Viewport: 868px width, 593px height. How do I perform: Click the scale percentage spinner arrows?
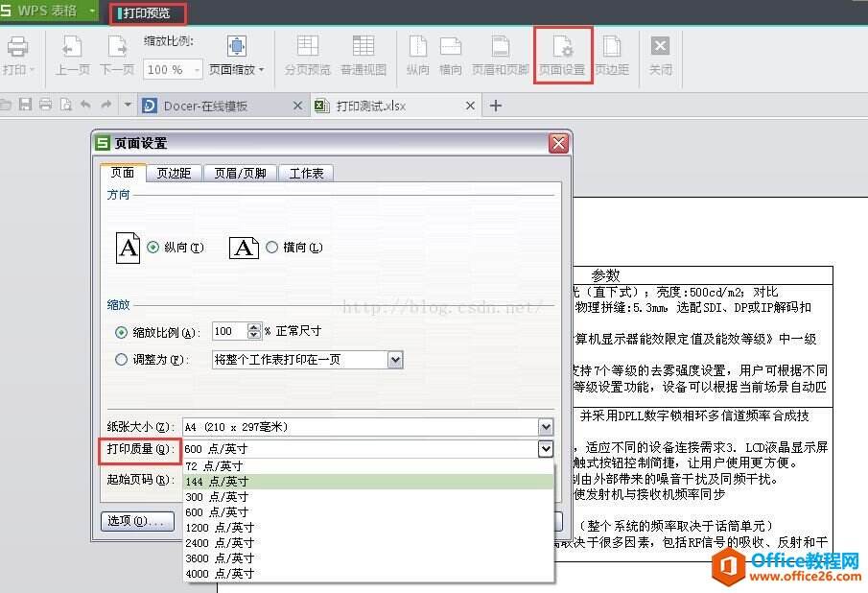point(253,331)
